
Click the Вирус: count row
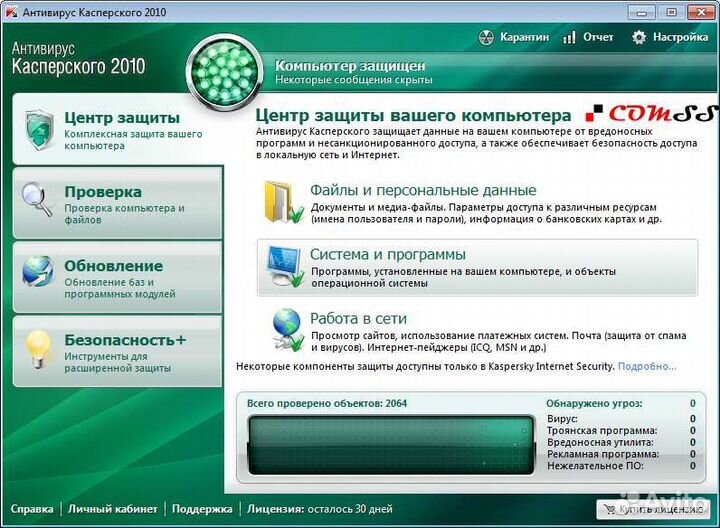[621, 419]
